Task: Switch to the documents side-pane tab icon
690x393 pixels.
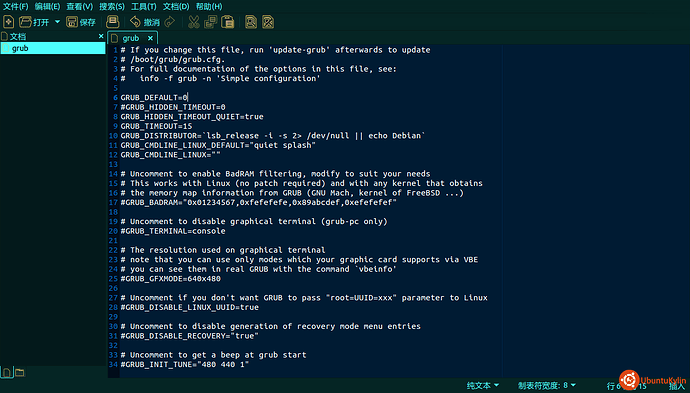Action: click(7, 373)
